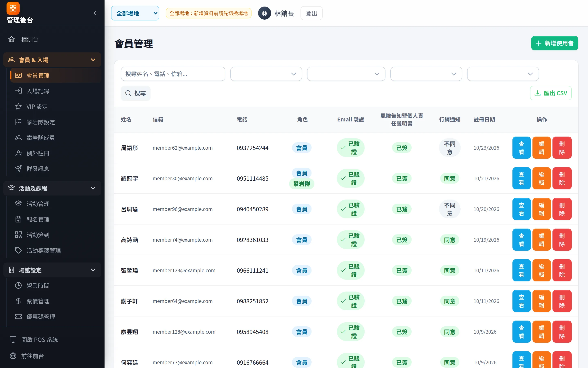Collapse the 活動及課程 section
The image size is (588, 368).
coord(52,188)
